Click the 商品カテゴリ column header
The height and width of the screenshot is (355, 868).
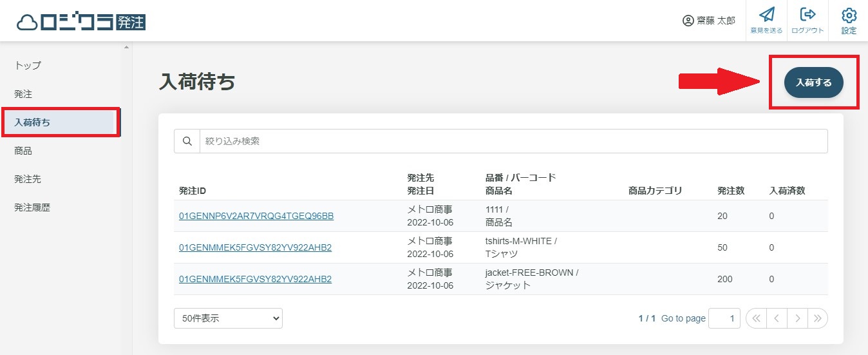click(x=655, y=191)
